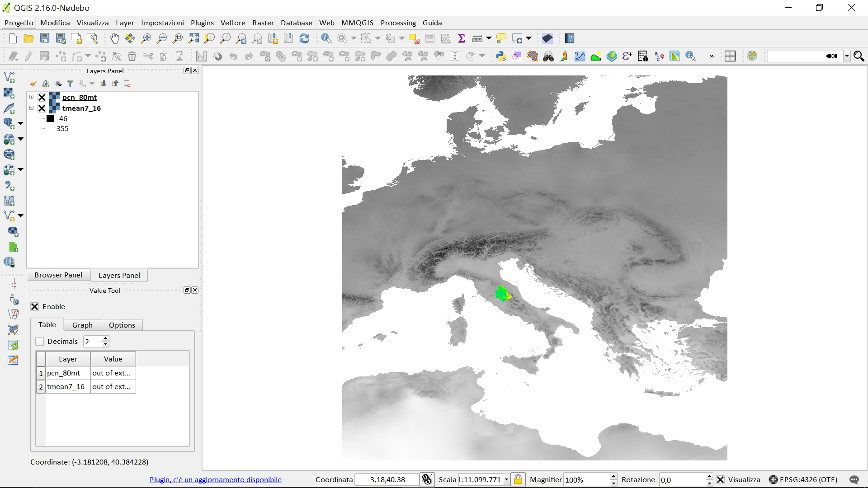
Task: Open the Scala scale dropdown
Action: click(x=506, y=480)
